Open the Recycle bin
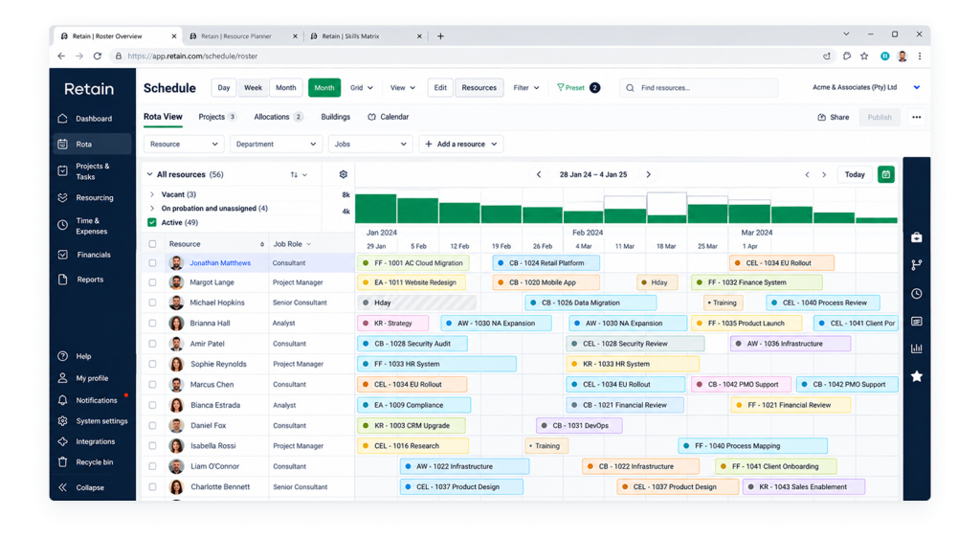This screenshot has width=980, height=538. (x=93, y=462)
